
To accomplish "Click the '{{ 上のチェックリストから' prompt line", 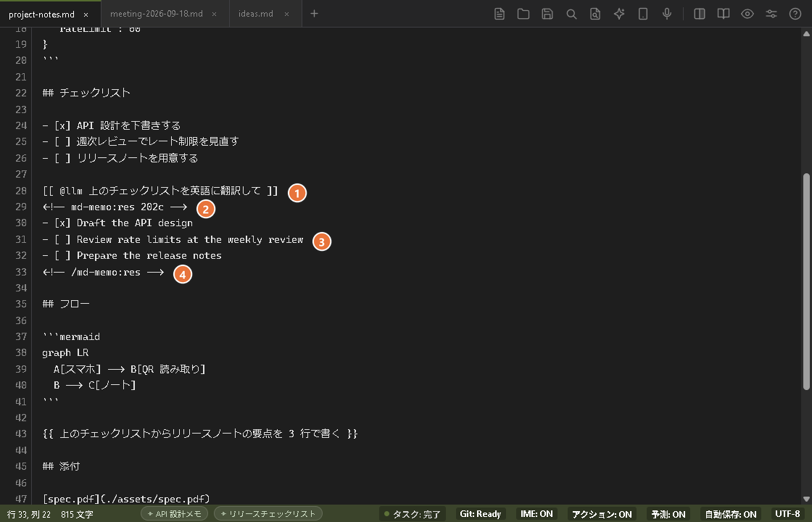I will (x=200, y=434).
